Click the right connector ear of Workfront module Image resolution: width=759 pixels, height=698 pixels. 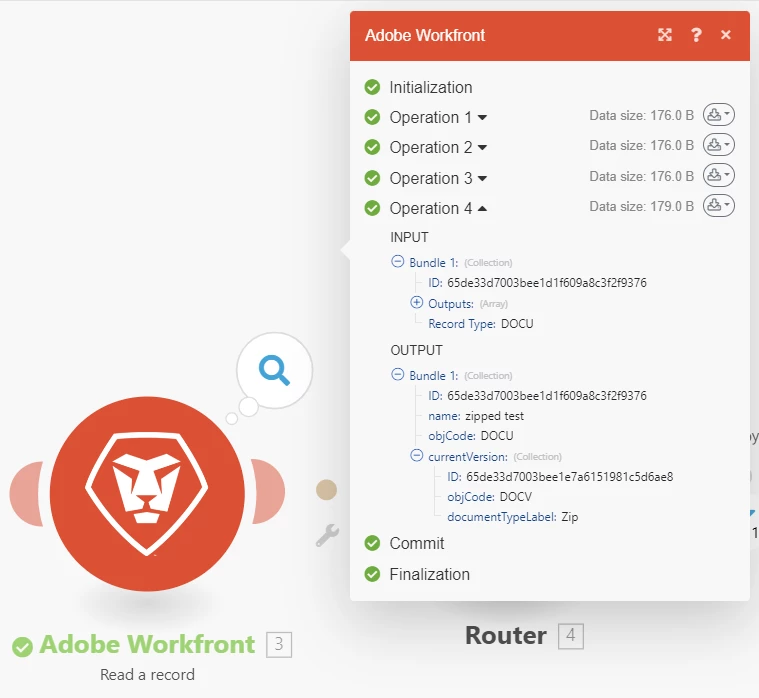point(268,491)
